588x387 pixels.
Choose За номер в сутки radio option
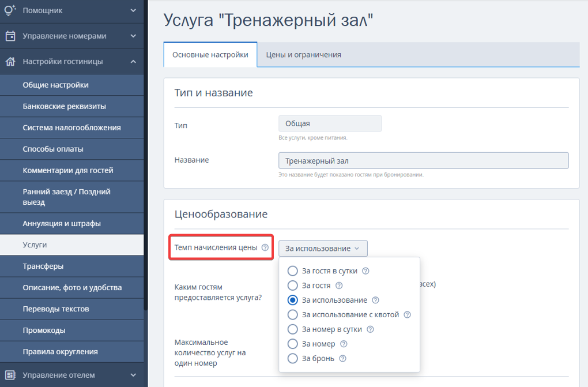pyautogui.click(x=292, y=329)
